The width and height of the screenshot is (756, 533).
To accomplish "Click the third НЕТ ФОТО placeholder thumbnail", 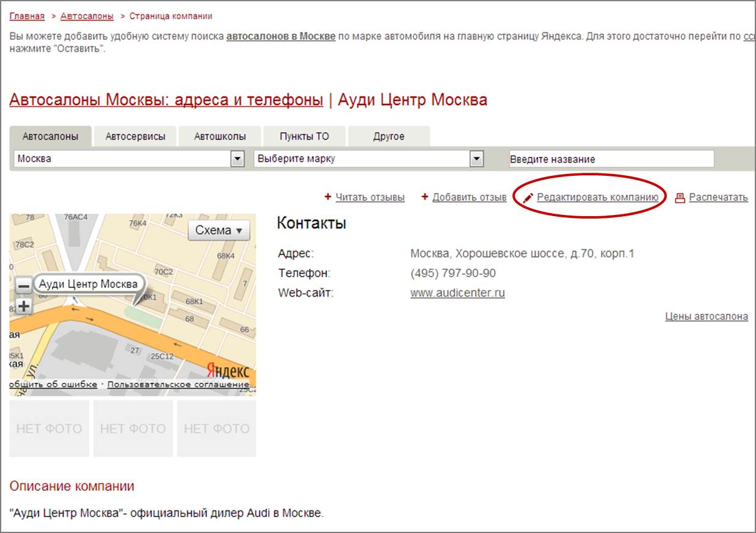I will click(217, 429).
